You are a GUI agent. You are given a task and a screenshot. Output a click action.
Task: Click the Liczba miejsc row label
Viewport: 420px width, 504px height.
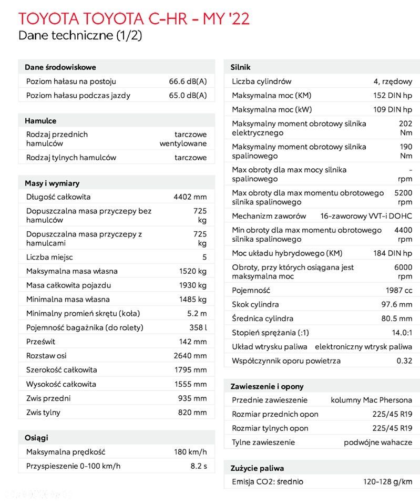pyautogui.click(x=49, y=257)
